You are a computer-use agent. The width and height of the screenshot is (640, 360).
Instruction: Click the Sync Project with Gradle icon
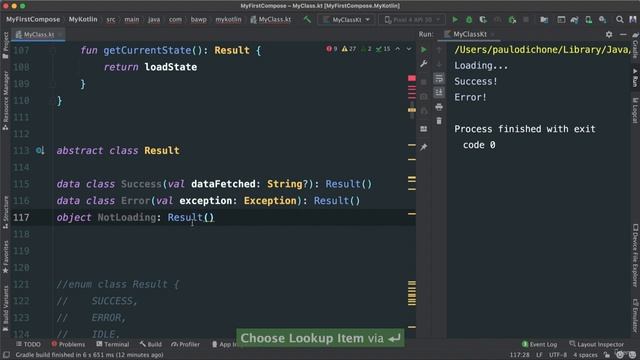[x=575, y=19]
